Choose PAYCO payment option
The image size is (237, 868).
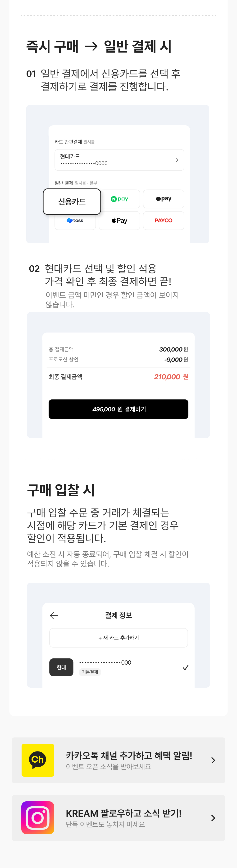tap(164, 221)
